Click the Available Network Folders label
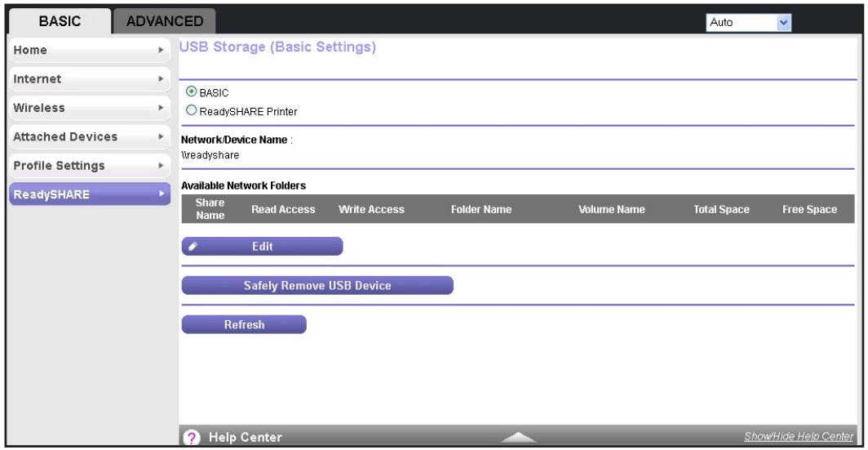The height and width of the screenshot is (450, 868). [244, 185]
